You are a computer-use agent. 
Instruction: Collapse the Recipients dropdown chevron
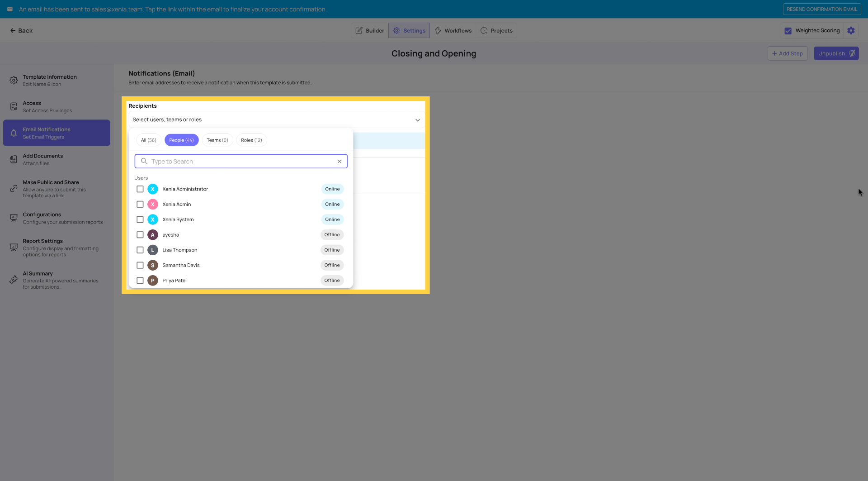point(418,120)
